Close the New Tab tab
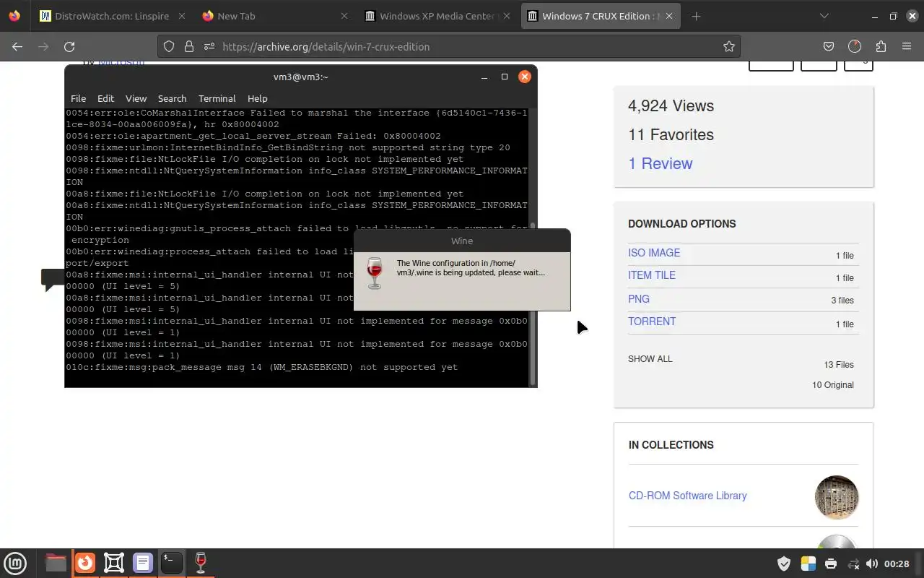Screen dimensions: 924x578 pyautogui.click(x=344, y=16)
